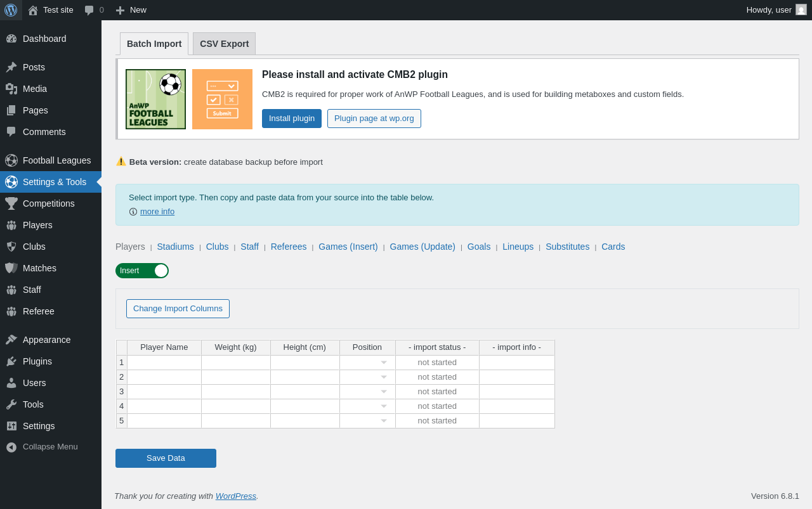
Task: Select Games (Update) import type
Action: click(x=422, y=247)
